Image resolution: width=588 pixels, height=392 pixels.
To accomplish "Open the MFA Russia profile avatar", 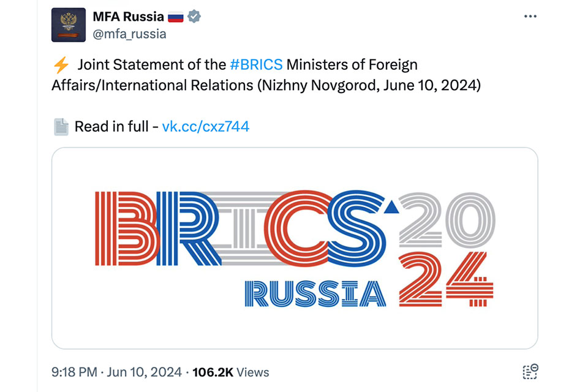I will coord(69,24).
